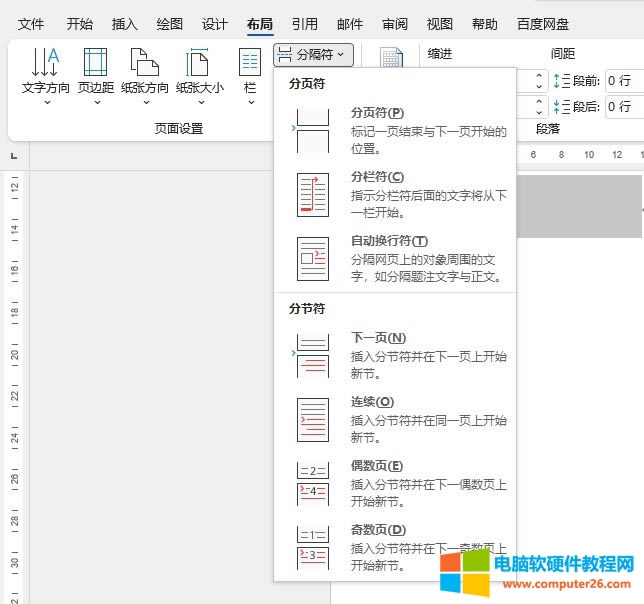
Task: Open the 文件 file menu
Action: point(32,24)
